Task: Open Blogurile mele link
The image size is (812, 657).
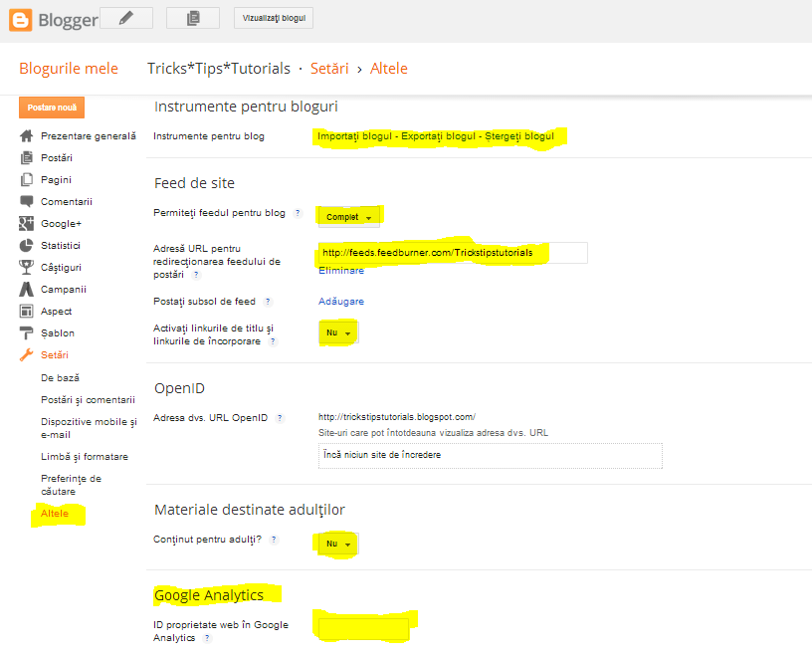Action: click(69, 69)
